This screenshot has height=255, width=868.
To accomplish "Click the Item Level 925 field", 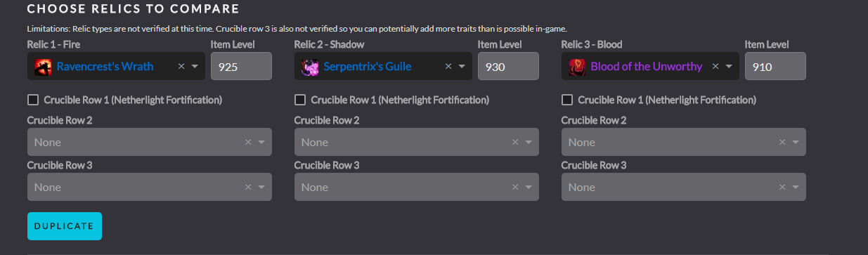I will [241, 66].
